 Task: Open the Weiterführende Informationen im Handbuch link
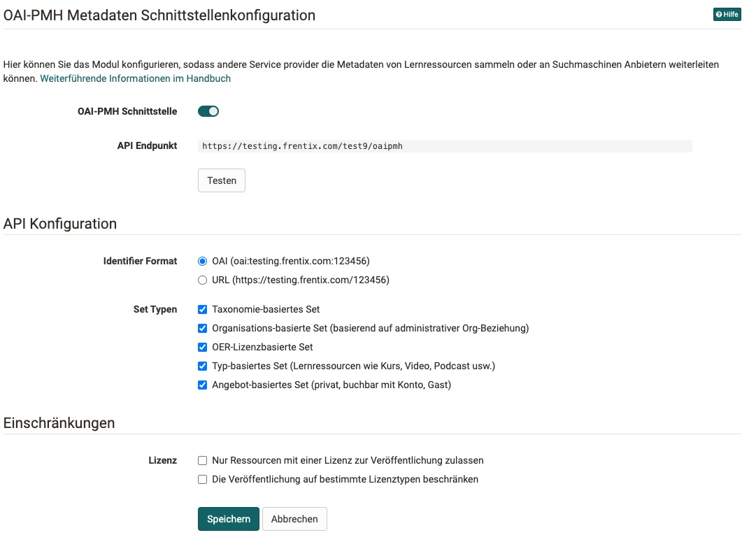(x=136, y=78)
